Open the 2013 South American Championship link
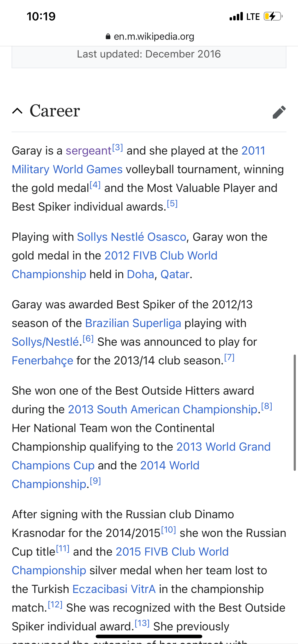This screenshot has height=644, width=298. pyautogui.click(x=162, y=409)
